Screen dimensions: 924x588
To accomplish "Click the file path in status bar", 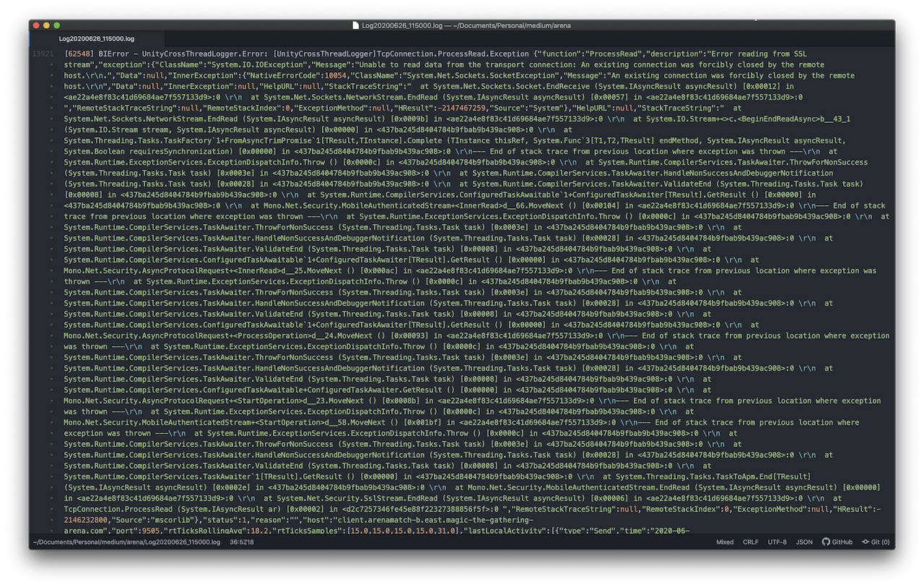I will click(x=126, y=542).
